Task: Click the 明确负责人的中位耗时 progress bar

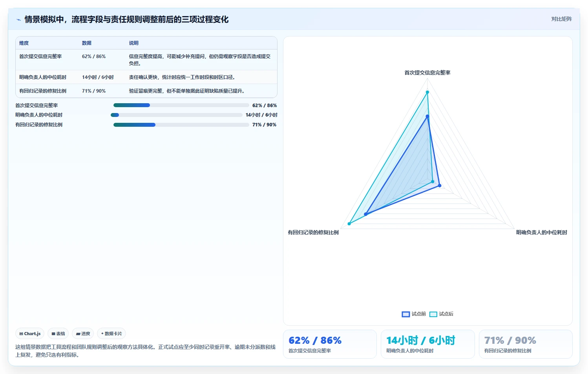Action: click(x=177, y=115)
